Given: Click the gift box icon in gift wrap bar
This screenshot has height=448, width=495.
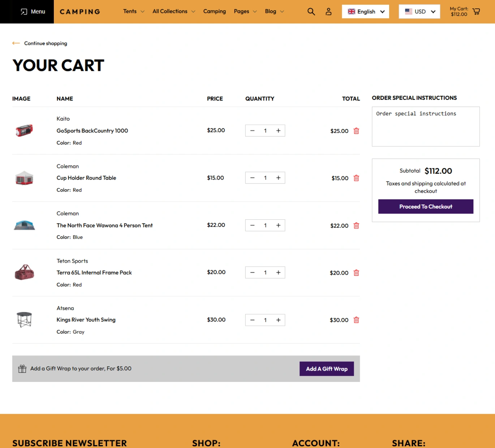Looking at the screenshot, I should pyautogui.click(x=22, y=369).
